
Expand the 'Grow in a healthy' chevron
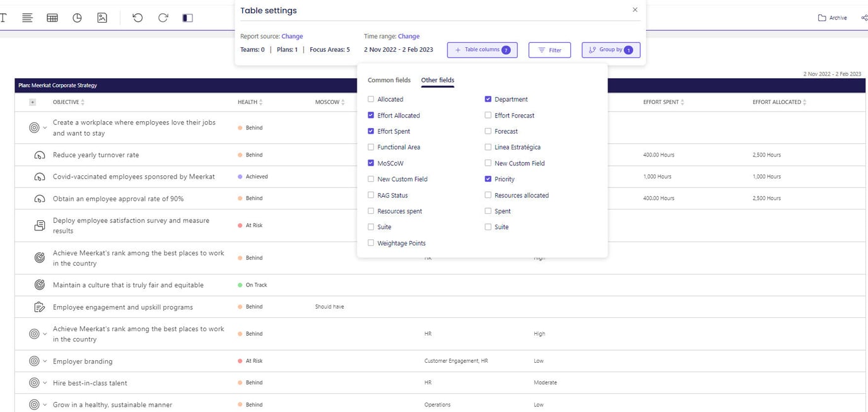tap(45, 404)
